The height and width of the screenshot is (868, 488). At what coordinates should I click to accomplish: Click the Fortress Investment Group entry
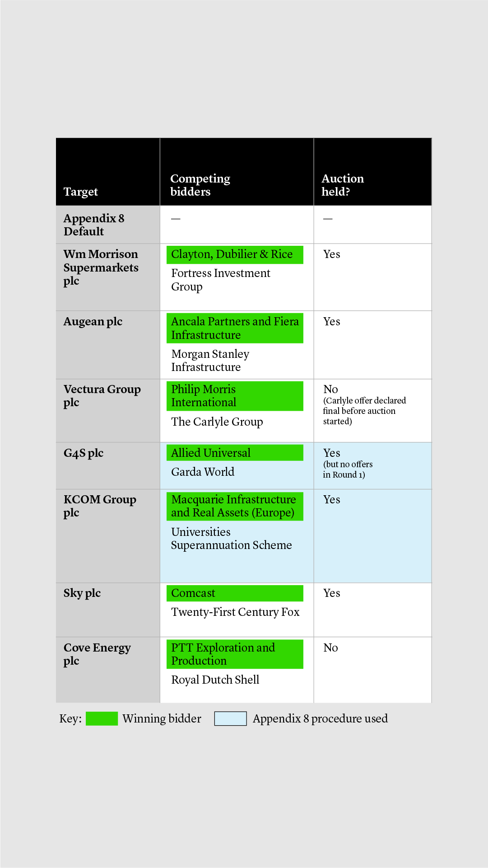click(220, 280)
